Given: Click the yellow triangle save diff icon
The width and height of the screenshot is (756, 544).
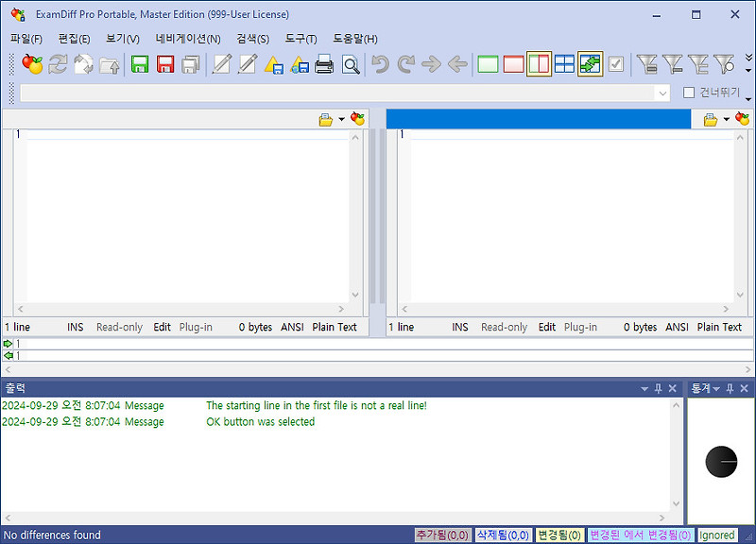Looking at the screenshot, I should 273,64.
